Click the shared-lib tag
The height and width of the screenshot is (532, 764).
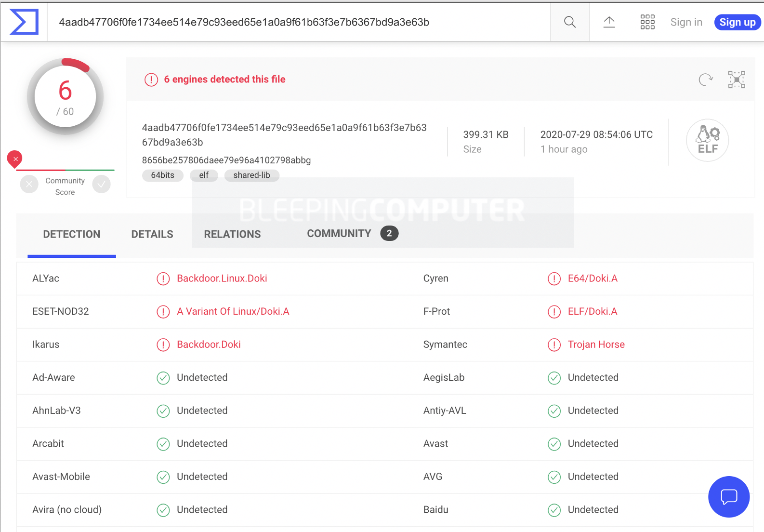pyautogui.click(x=251, y=175)
